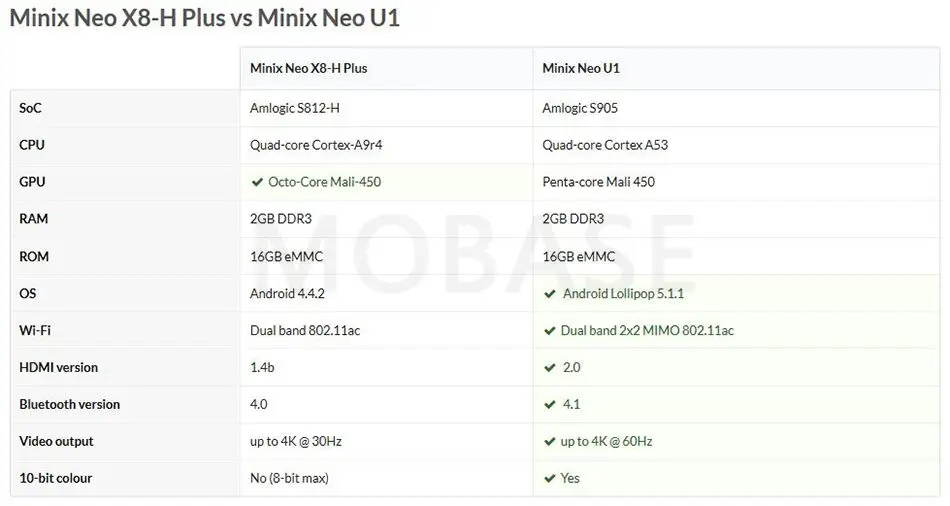Image resolution: width=950 pixels, height=506 pixels.
Task: Click the checkmark beside Octo-Core Mali-450
Action: point(257,182)
